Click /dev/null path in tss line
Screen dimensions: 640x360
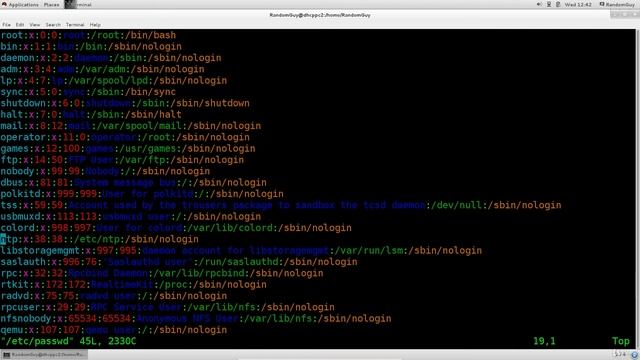tap(457, 205)
